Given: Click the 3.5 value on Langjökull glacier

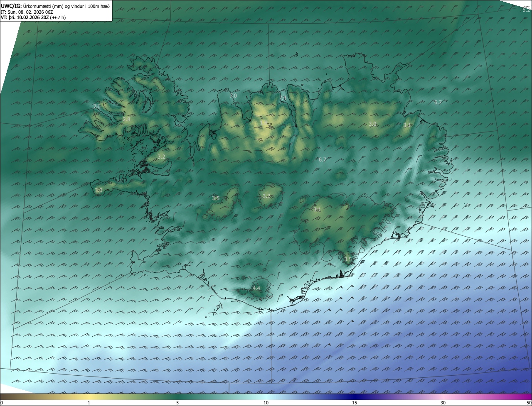Looking at the screenshot, I should coord(216,198).
